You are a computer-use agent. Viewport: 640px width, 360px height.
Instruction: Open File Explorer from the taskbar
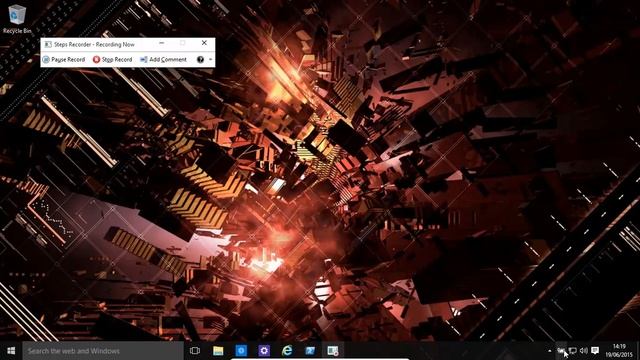[x=218, y=351]
